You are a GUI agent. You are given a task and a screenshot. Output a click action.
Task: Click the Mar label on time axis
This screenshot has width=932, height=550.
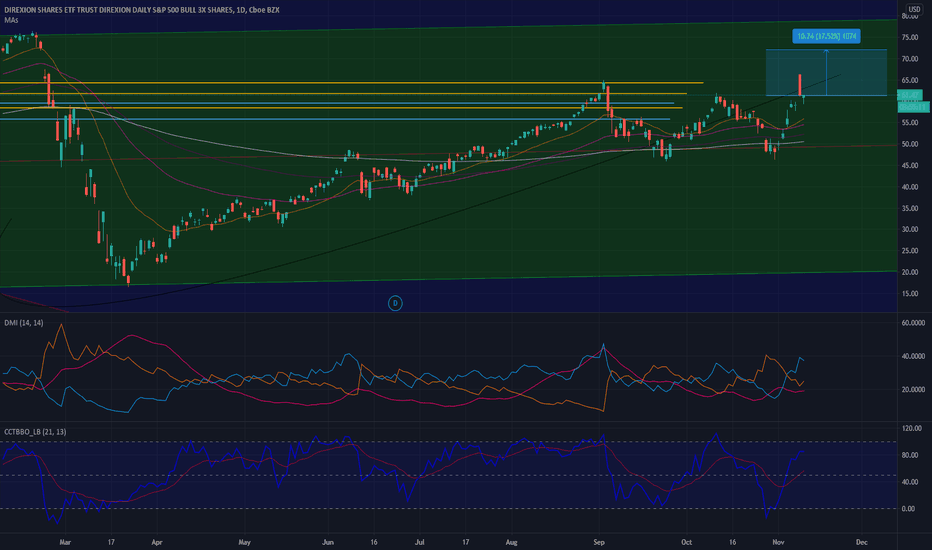[65, 542]
